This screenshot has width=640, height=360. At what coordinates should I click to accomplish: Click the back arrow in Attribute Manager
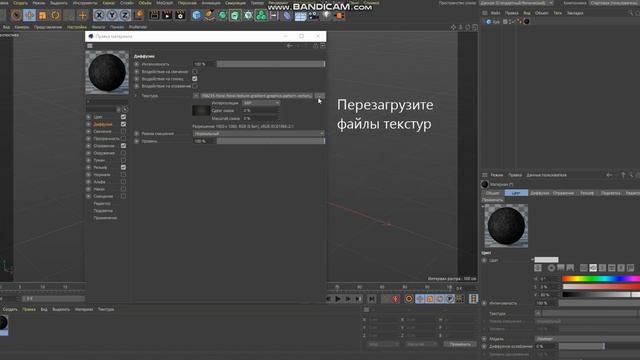click(609, 175)
